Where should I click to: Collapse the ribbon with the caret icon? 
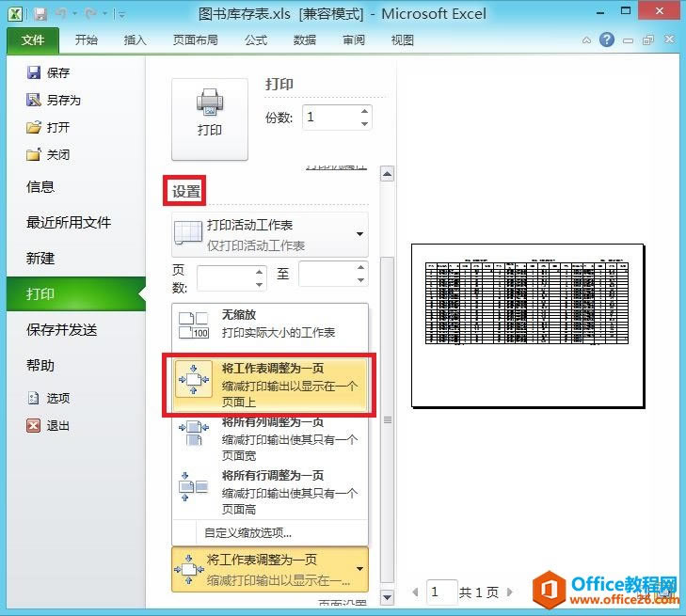click(x=586, y=40)
